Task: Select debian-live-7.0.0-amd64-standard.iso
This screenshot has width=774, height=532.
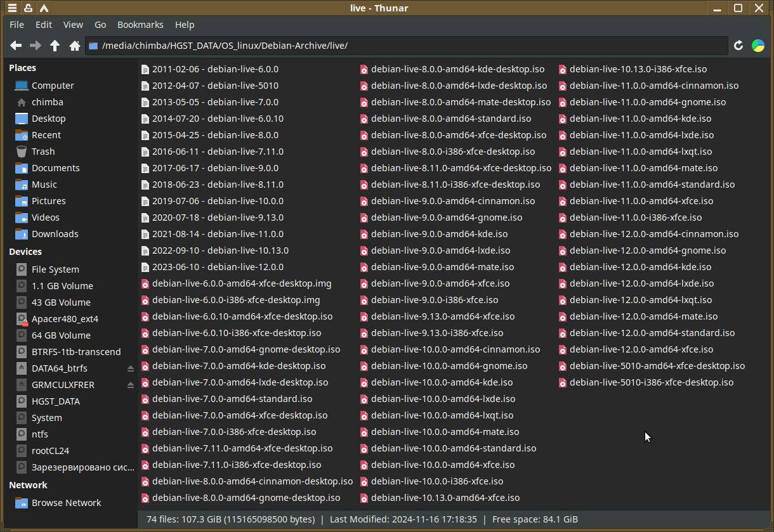Action: pyautogui.click(x=226, y=399)
